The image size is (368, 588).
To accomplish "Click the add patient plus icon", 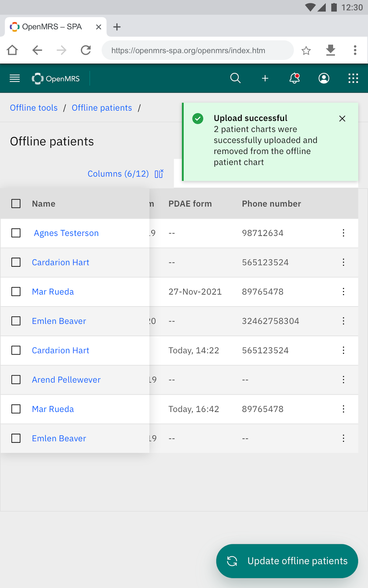I will (x=265, y=78).
